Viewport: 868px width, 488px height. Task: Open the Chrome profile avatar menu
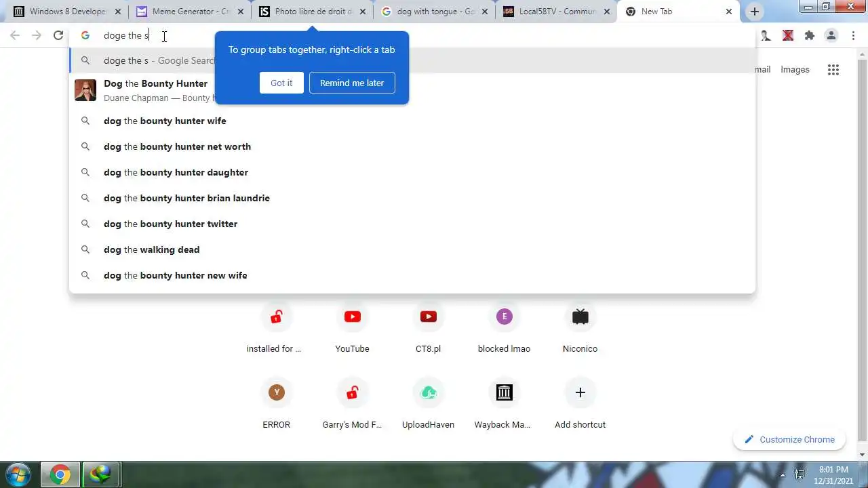[x=831, y=36]
